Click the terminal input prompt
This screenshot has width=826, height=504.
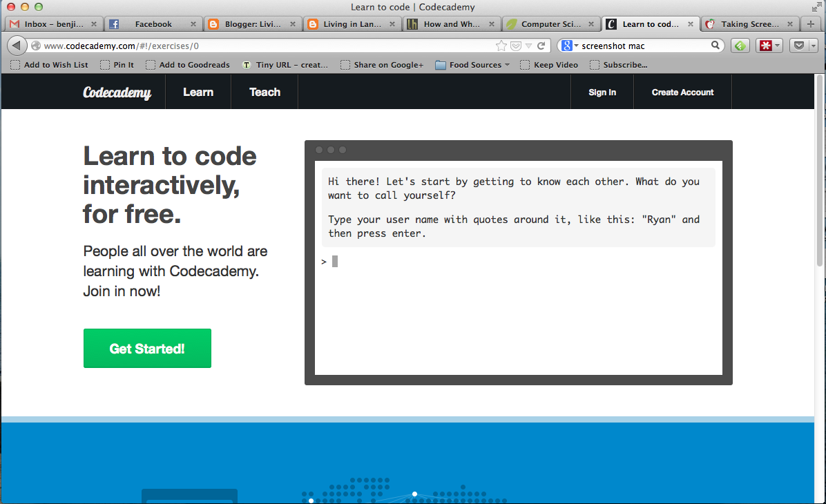click(334, 261)
